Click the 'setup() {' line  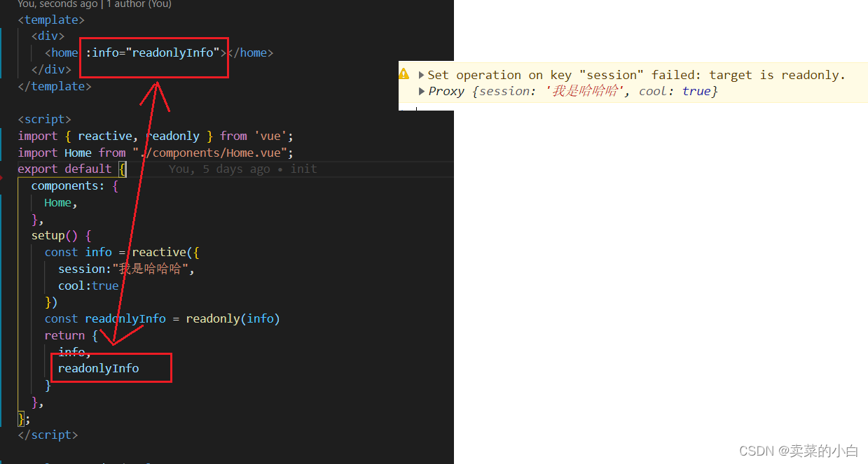tap(62, 235)
